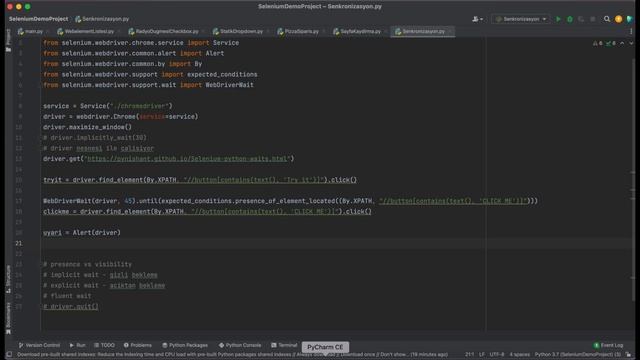Open Search Everywhere magnifier icon
Image resolution: width=640 pixels, height=360 pixels.
(607, 19)
